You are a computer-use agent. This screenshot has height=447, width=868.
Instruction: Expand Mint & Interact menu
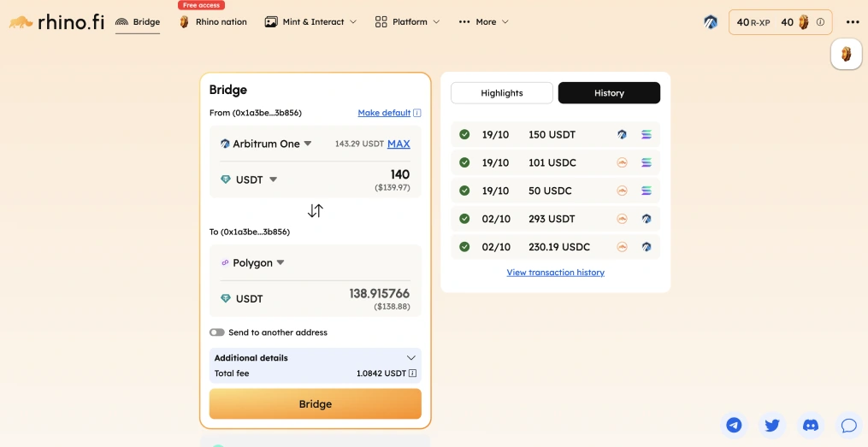[x=310, y=22]
